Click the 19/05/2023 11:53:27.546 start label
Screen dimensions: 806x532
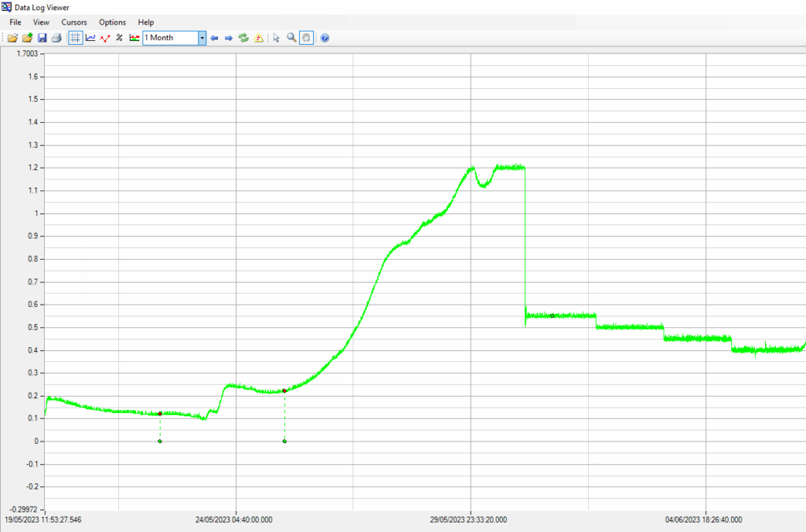[43, 519]
